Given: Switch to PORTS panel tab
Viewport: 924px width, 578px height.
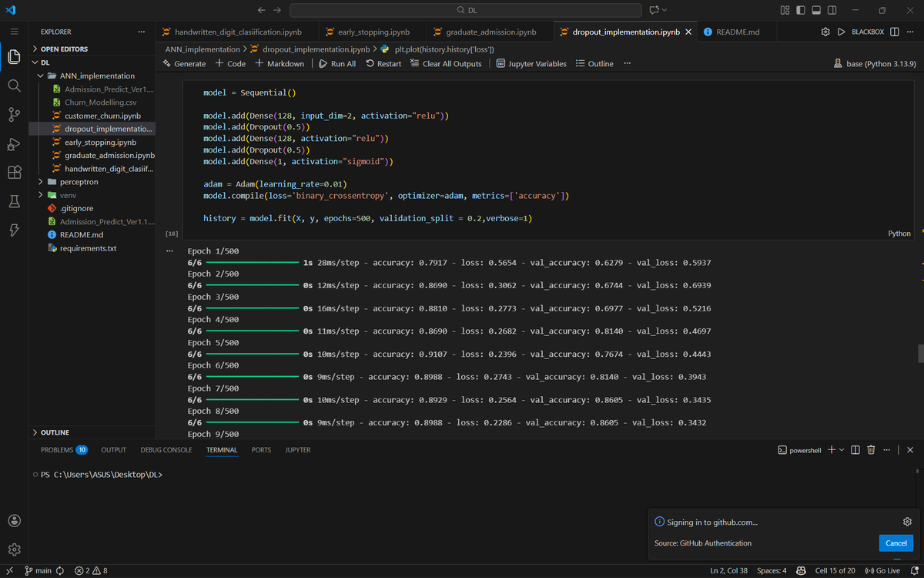Looking at the screenshot, I should [x=261, y=449].
